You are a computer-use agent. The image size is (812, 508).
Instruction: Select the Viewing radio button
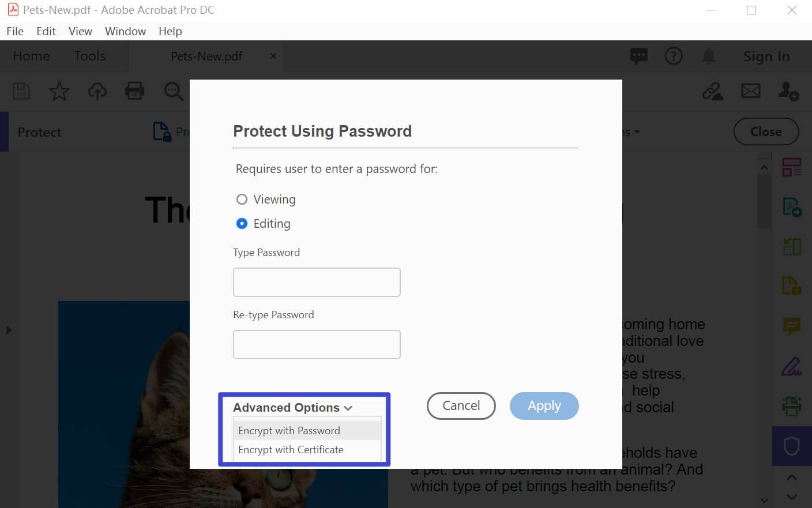coord(242,200)
